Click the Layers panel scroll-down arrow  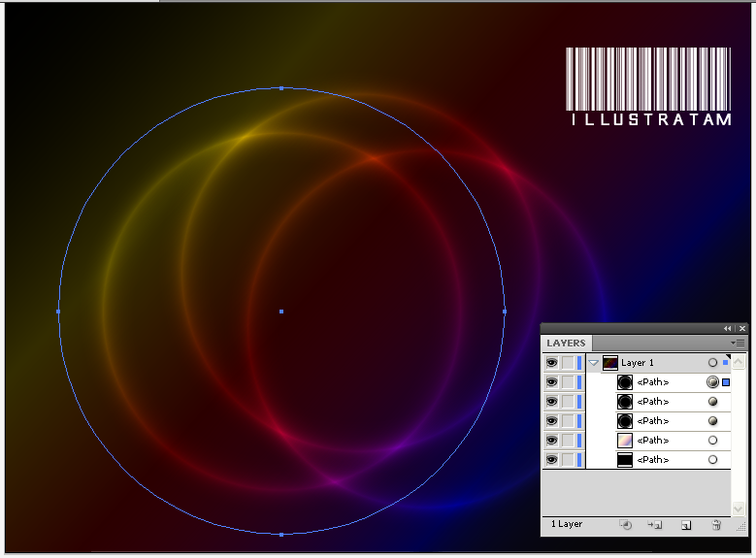coord(739,509)
